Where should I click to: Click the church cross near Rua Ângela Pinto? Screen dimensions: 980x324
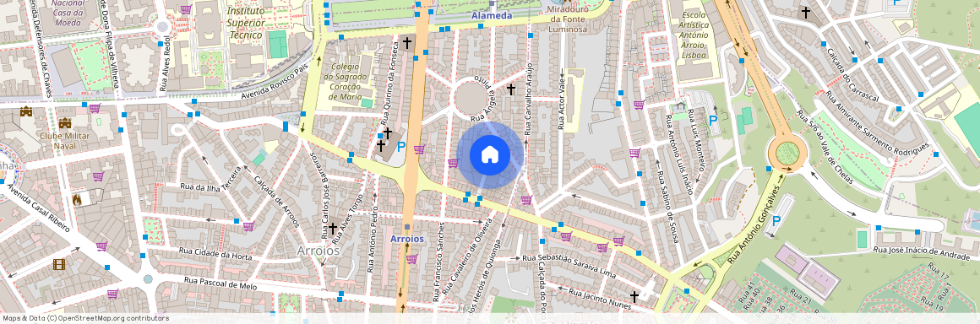(x=510, y=89)
